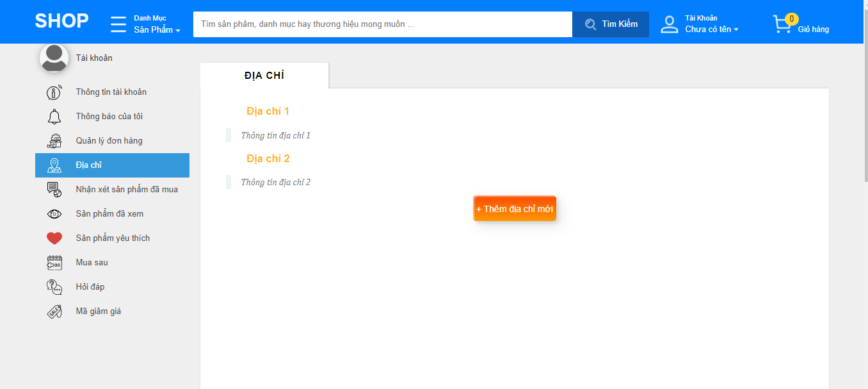Click the Địa chỉ 2 heading
Viewport: 868px width, 389px height.
(x=268, y=159)
